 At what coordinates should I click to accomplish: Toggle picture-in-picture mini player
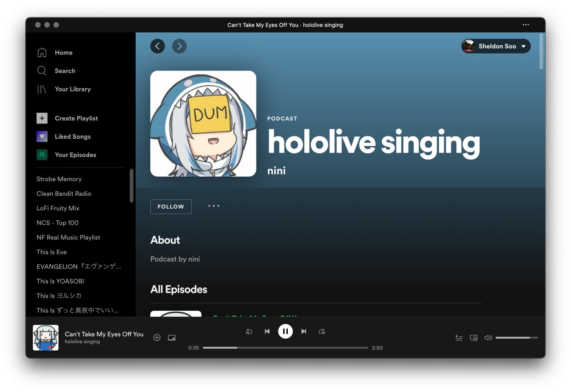172,338
